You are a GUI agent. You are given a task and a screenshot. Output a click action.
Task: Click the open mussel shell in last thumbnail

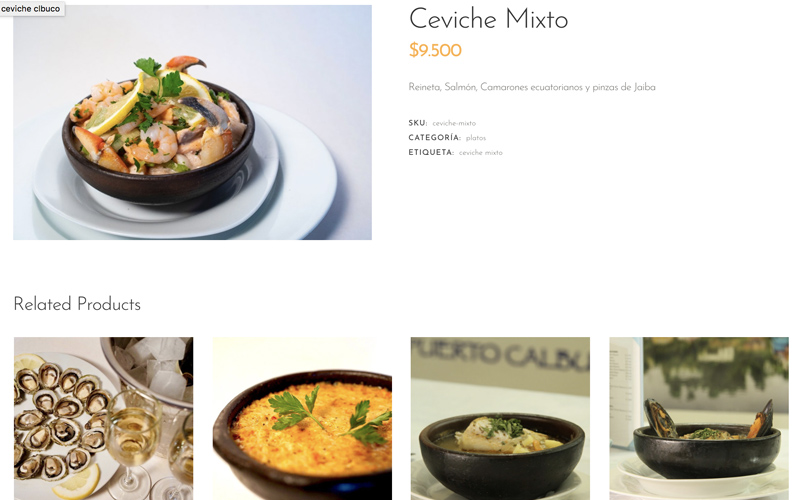point(659,418)
